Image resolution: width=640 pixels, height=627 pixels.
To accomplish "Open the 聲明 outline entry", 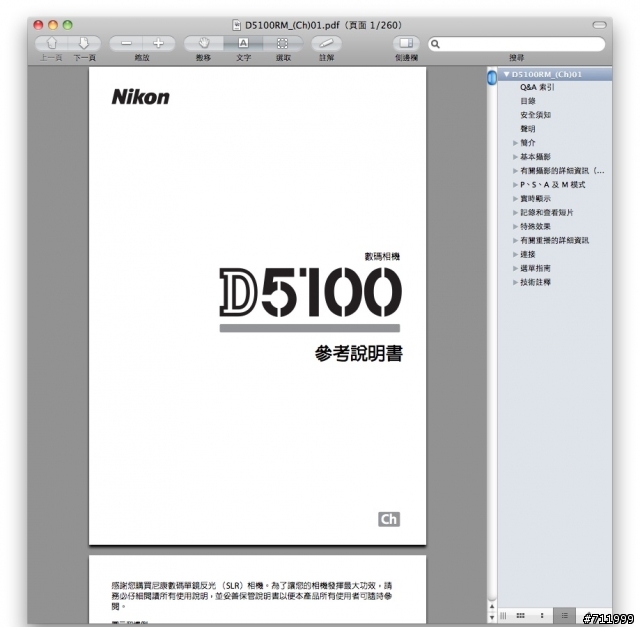I will (528, 129).
